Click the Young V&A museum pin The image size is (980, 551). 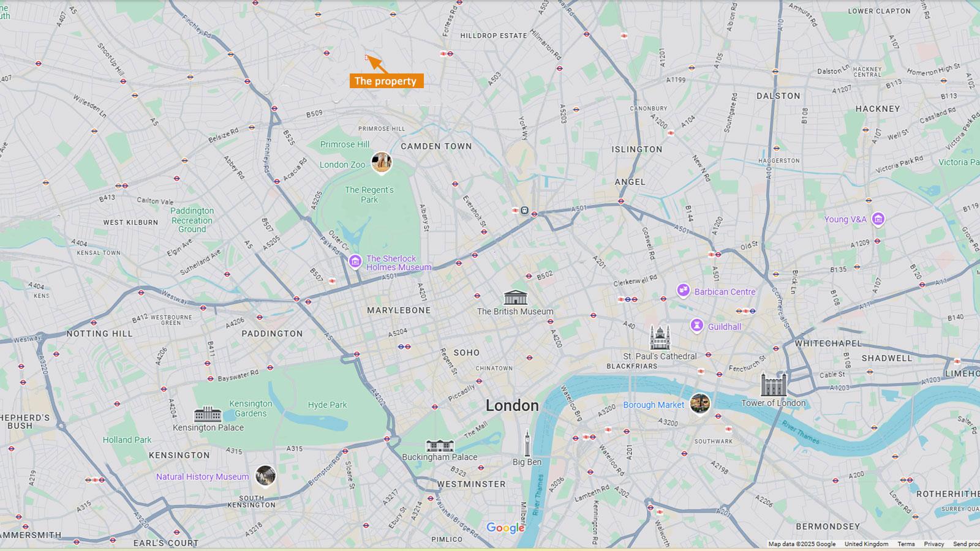878,219
